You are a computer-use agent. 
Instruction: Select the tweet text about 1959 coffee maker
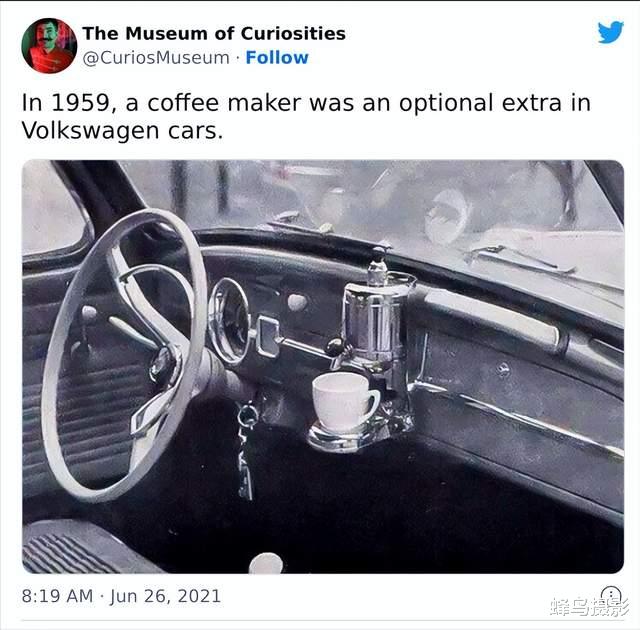306,116
